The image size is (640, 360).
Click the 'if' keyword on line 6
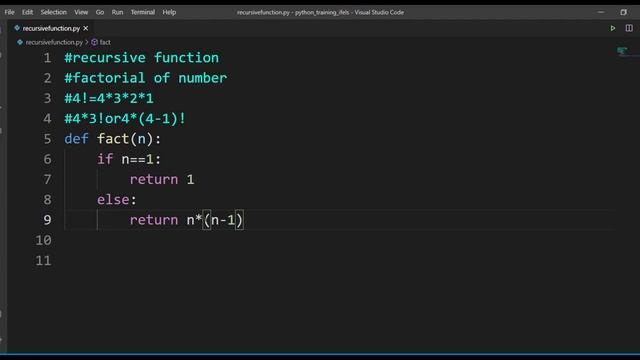105,159
